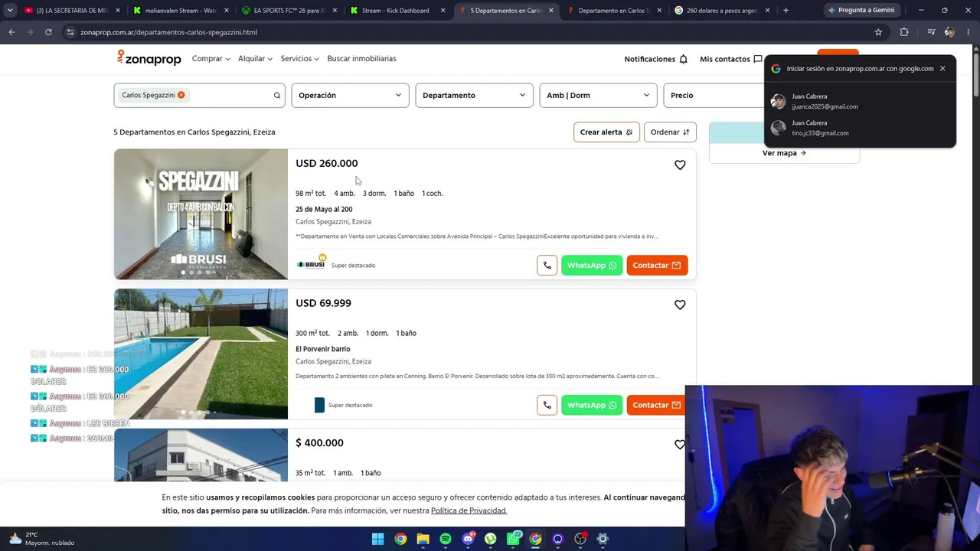This screenshot has height=551, width=980.
Task: Reload the page in Chrome
Action: (48, 32)
